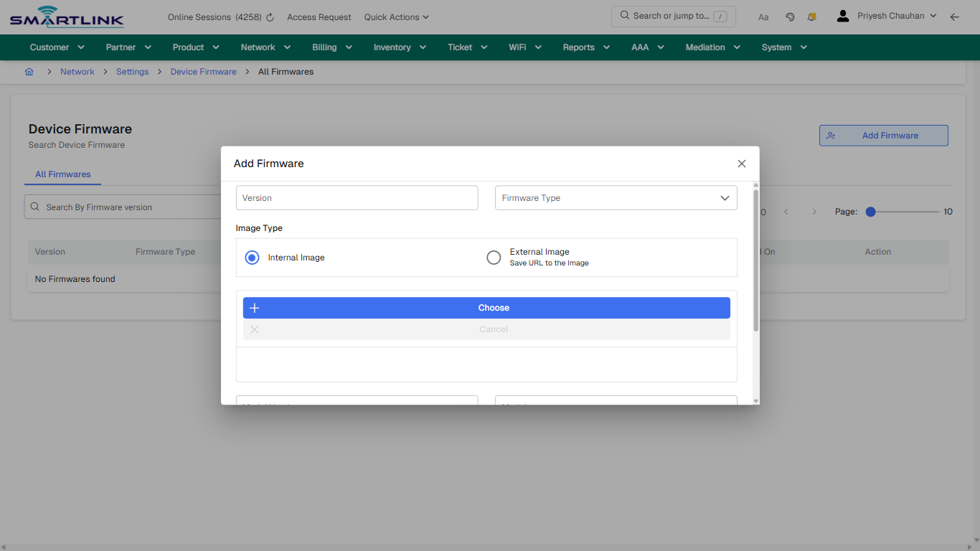Follow the Device Firmware breadcrumb link

tap(203, 72)
